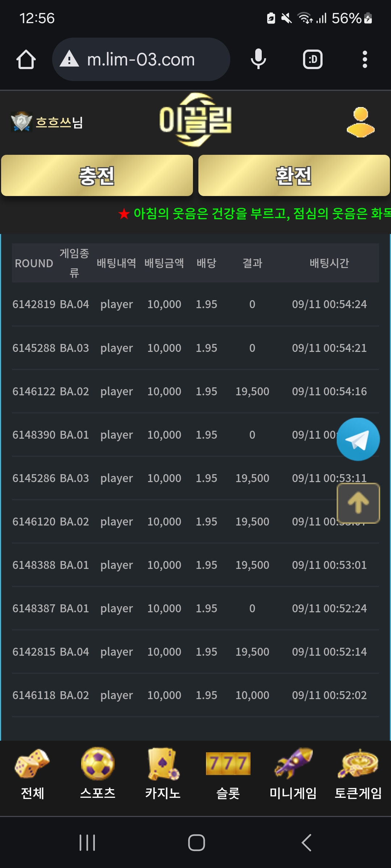This screenshot has height=868, width=391.
Task: Open the browser tab switcher
Action: point(312,59)
